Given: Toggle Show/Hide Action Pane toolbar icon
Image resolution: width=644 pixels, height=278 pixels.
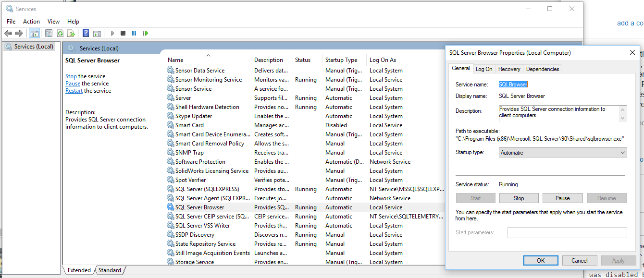Looking at the screenshot, I should [x=97, y=33].
